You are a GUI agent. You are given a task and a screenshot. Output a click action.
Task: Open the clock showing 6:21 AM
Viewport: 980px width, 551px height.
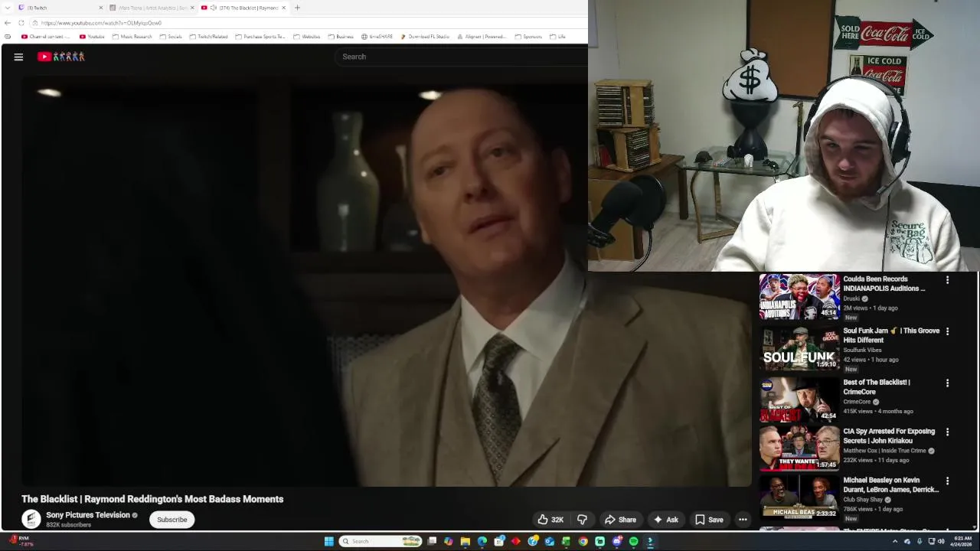961,542
